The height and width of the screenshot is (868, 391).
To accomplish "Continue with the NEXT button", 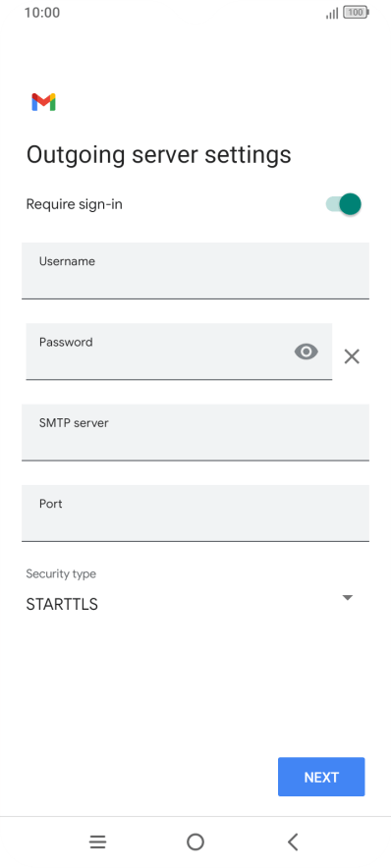I will pos(321,777).
